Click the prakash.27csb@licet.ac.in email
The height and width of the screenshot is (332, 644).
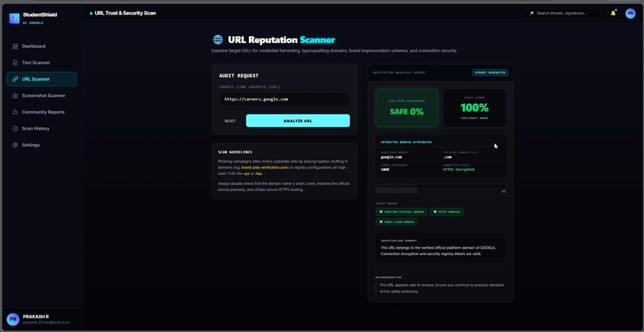pyautogui.click(x=46, y=323)
